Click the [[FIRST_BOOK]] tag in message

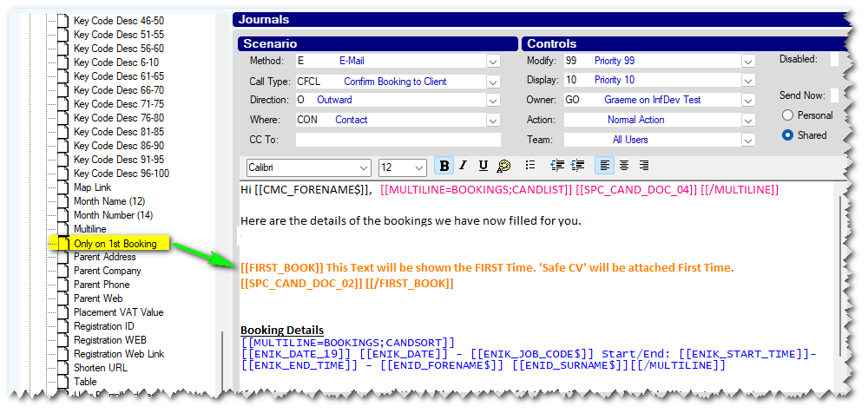(282, 268)
